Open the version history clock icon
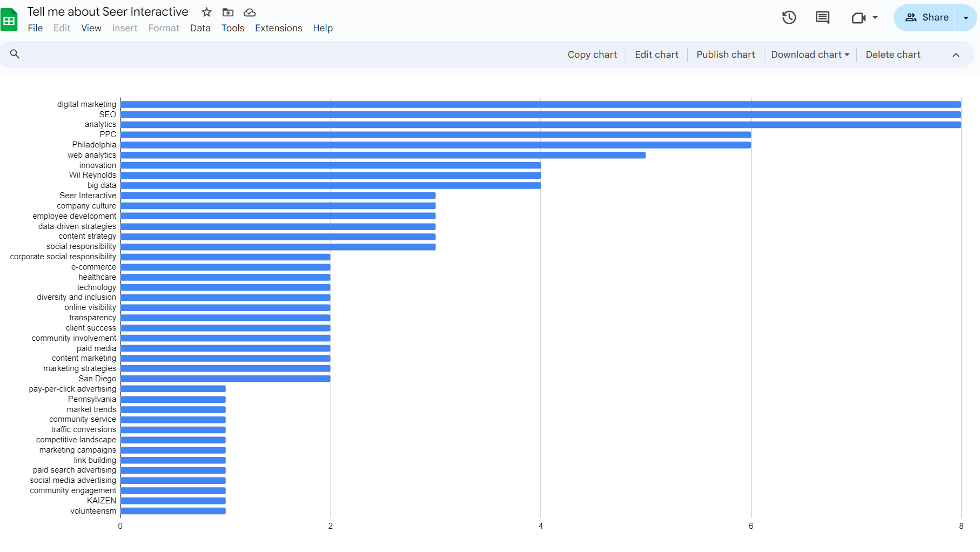The width and height of the screenshot is (980, 552). (x=789, y=18)
